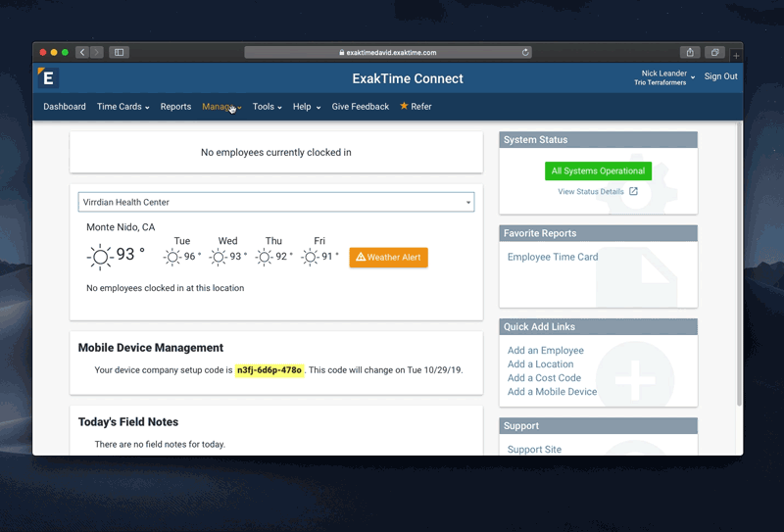The height and width of the screenshot is (532, 784).
Task: Click the external link icon beside View Status Details
Action: point(633,191)
